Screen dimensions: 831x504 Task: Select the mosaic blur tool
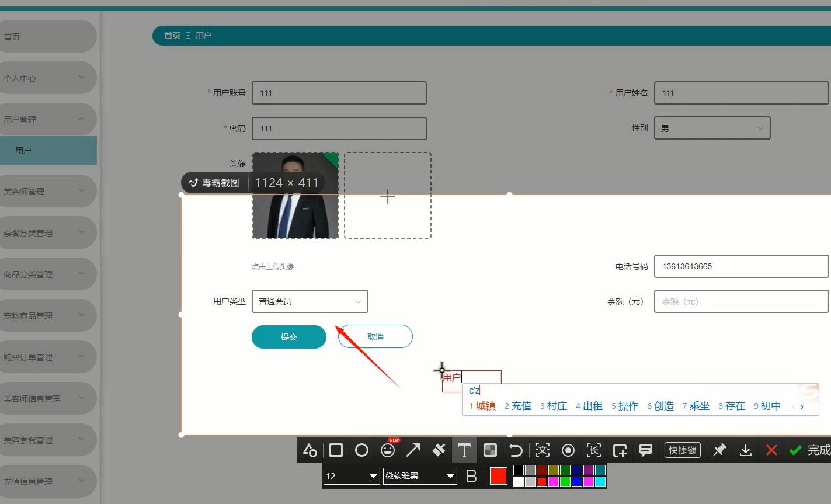490,450
